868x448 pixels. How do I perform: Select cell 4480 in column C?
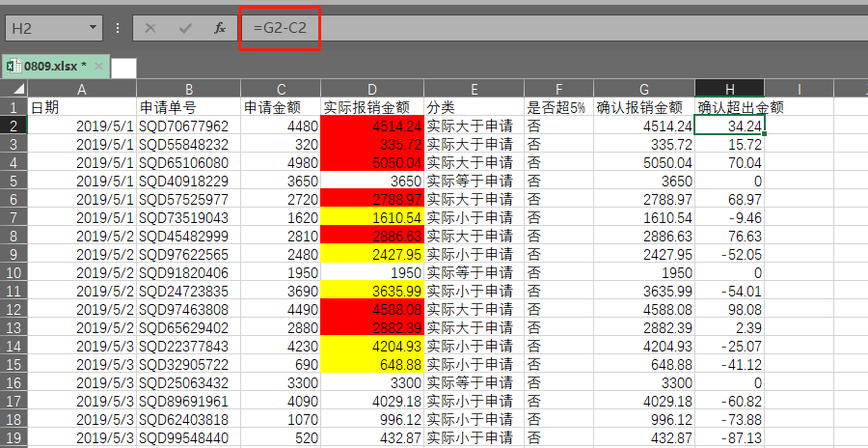281,126
